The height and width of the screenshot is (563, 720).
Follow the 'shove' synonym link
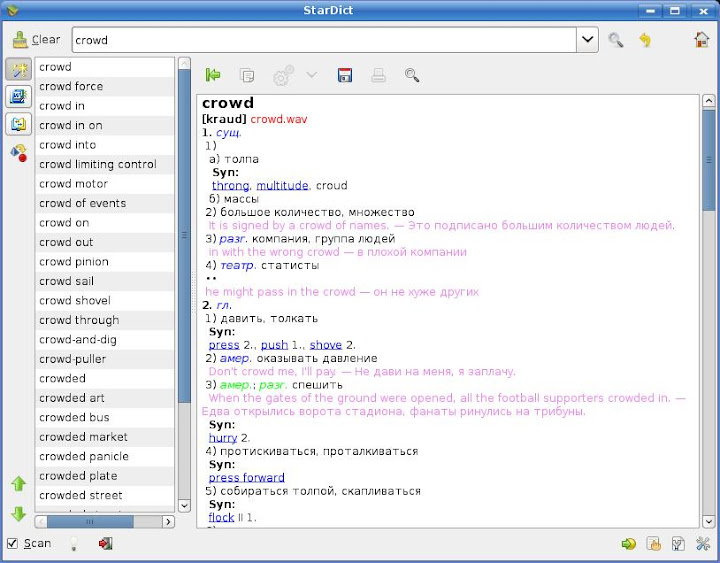tap(326, 345)
